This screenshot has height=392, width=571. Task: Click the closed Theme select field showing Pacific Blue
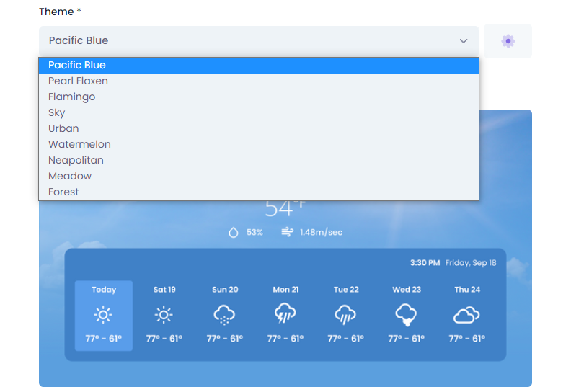259,41
